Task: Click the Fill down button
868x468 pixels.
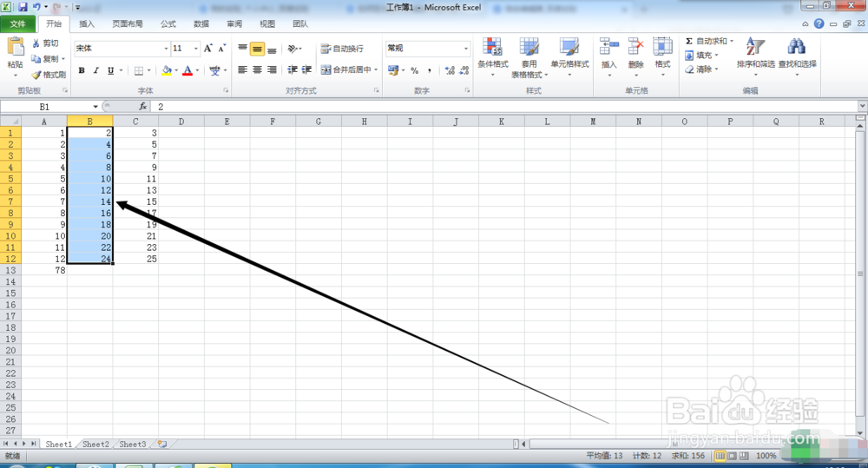Action: 700,56
